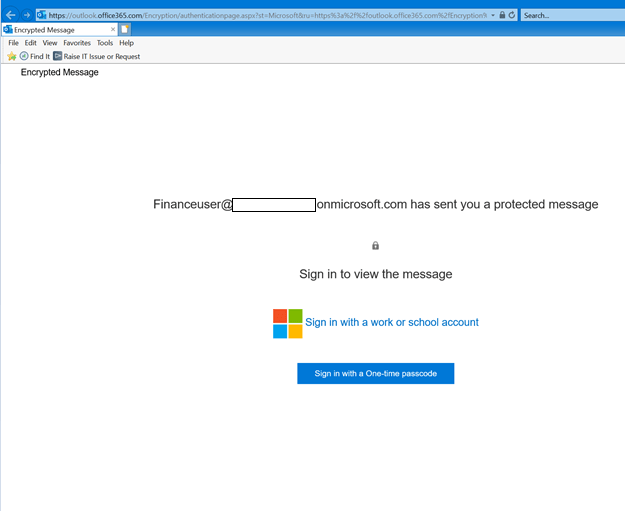Click the browser forward arrow button
Image resolution: width=627 pixels, height=511 pixels.
click(27, 15)
